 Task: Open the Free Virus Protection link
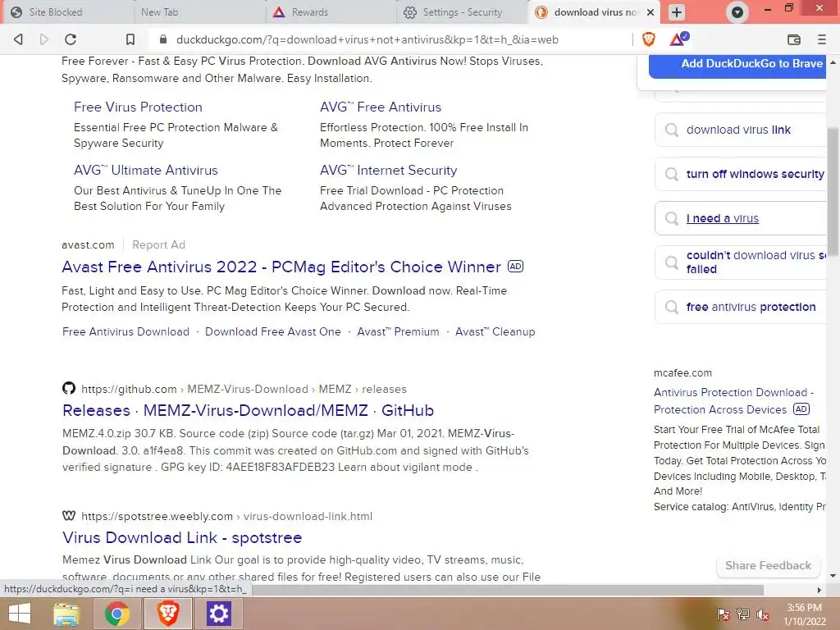point(138,107)
